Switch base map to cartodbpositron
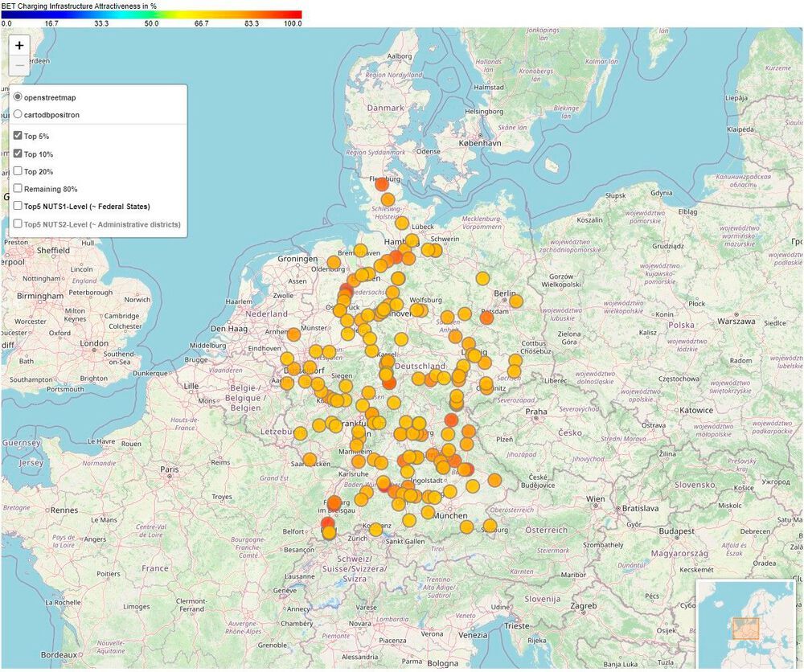This screenshot has height=672, width=804. point(17,113)
